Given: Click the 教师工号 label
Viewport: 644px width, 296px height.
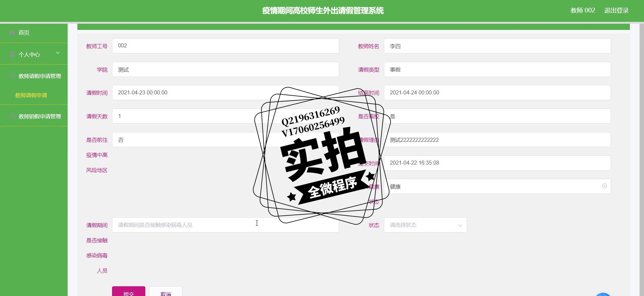Looking at the screenshot, I should 97,46.
